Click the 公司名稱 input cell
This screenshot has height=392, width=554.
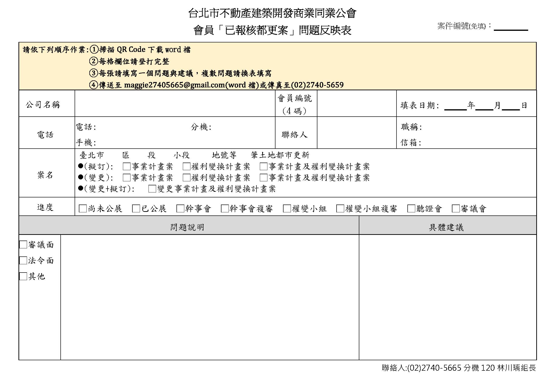click(175, 104)
